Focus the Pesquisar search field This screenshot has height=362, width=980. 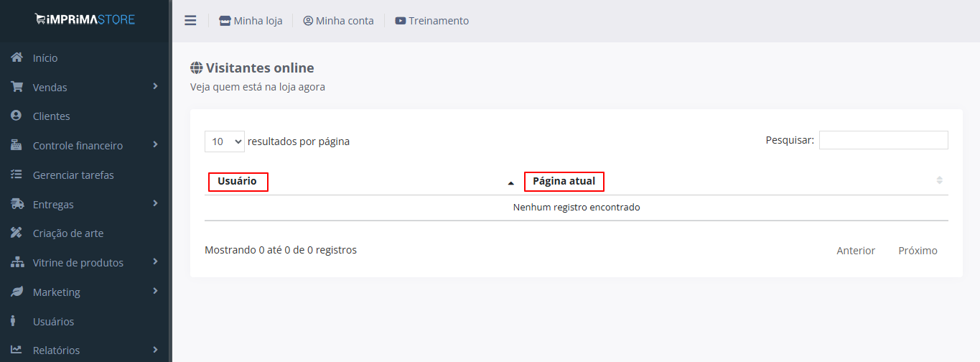coord(883,140)
